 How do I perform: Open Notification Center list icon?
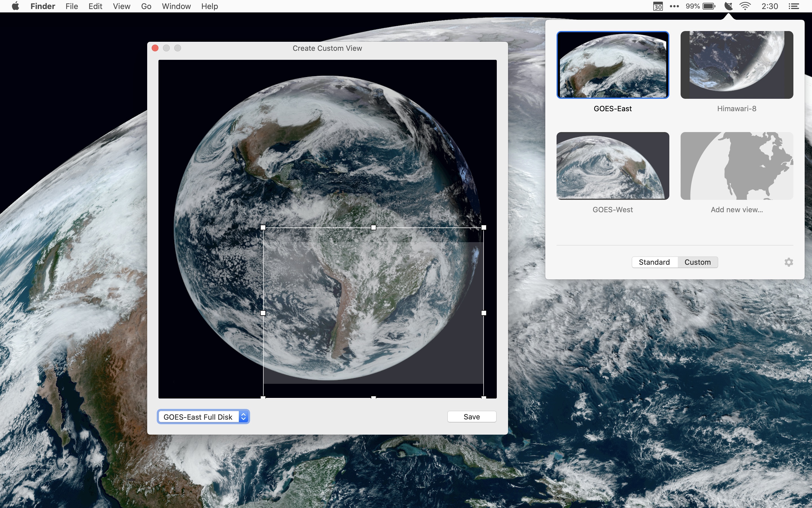pyautogui.click(x=794, y=6)
